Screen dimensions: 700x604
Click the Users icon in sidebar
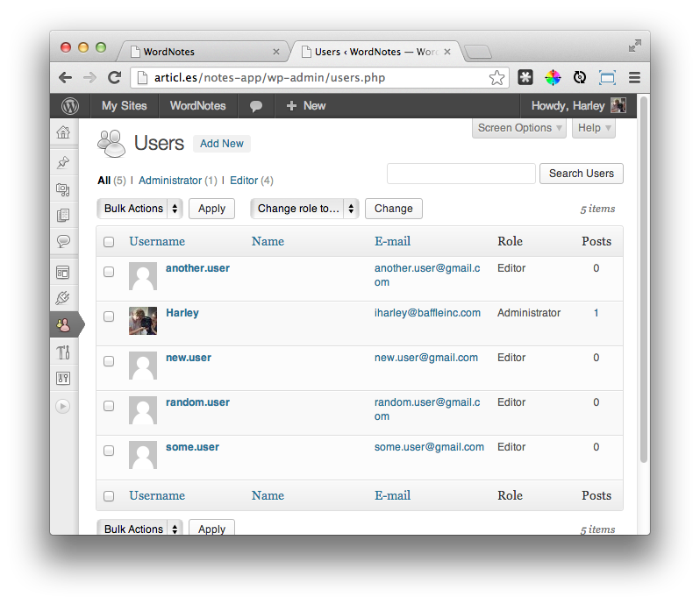click(63, 324)
